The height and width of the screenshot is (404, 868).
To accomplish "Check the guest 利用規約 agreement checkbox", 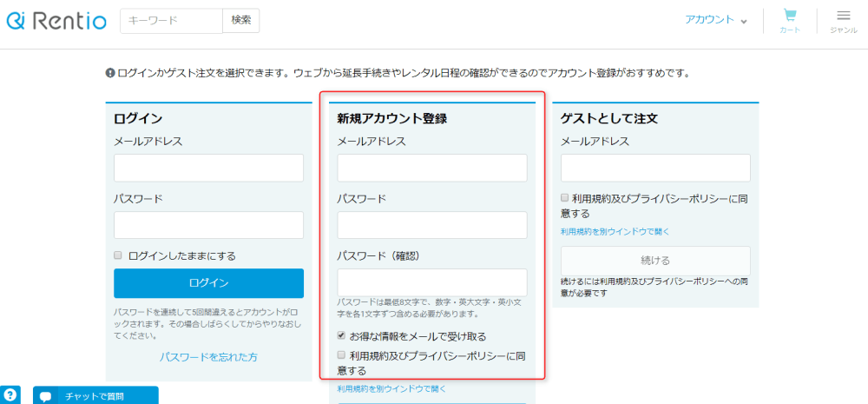I will [565, 197].
